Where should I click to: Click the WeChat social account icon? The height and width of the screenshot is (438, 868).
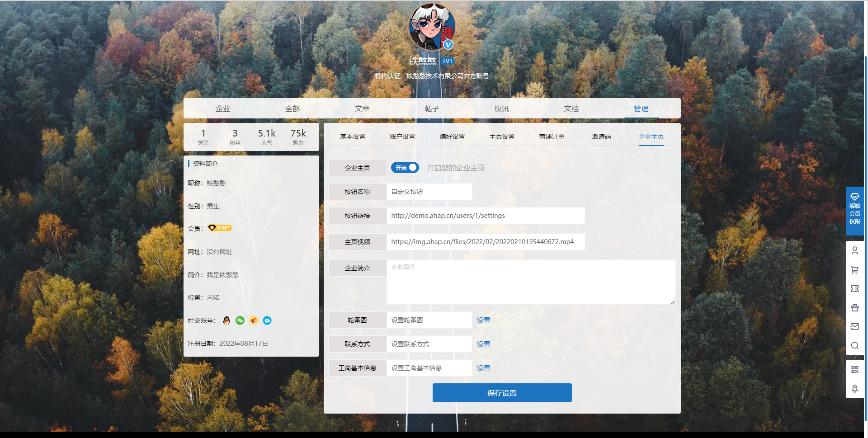coord(240,320)
